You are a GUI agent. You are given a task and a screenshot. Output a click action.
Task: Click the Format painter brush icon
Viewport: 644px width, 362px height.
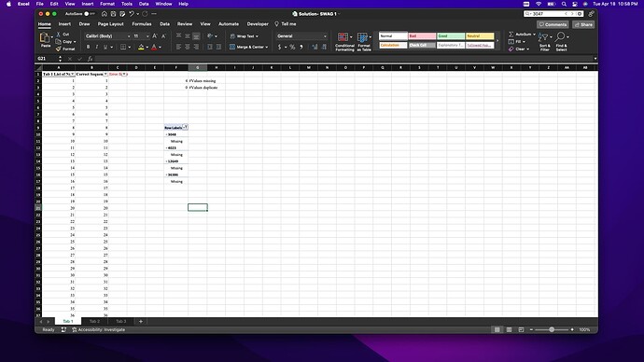click(x=58, y=49)
